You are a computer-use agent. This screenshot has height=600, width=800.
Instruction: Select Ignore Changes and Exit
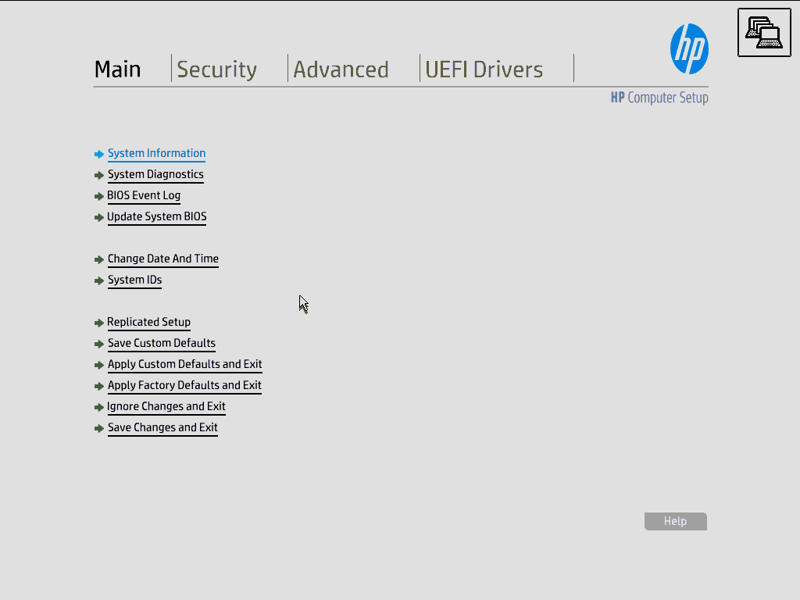[x=166, y=406]
